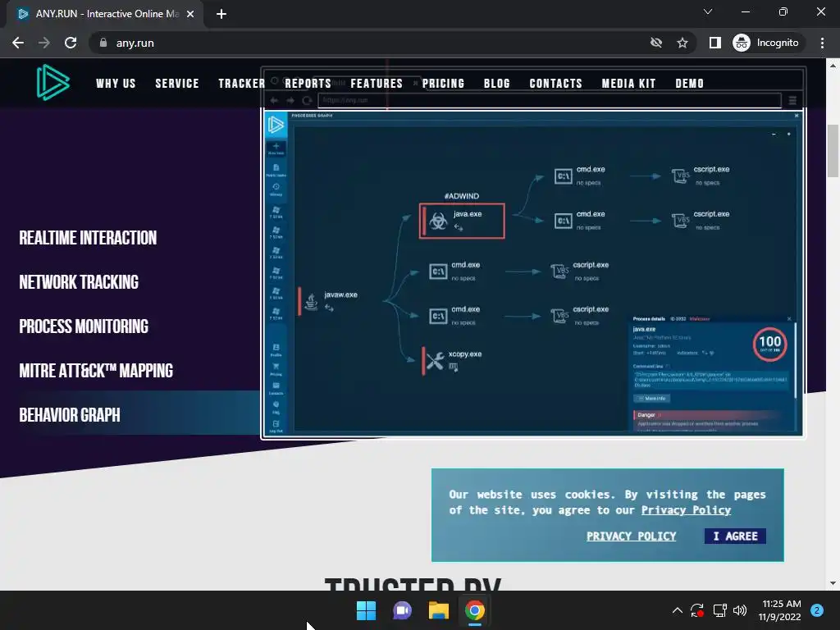Close the ANY.RUN tab
The image size is (840, 630).
[x=190, y=14]
